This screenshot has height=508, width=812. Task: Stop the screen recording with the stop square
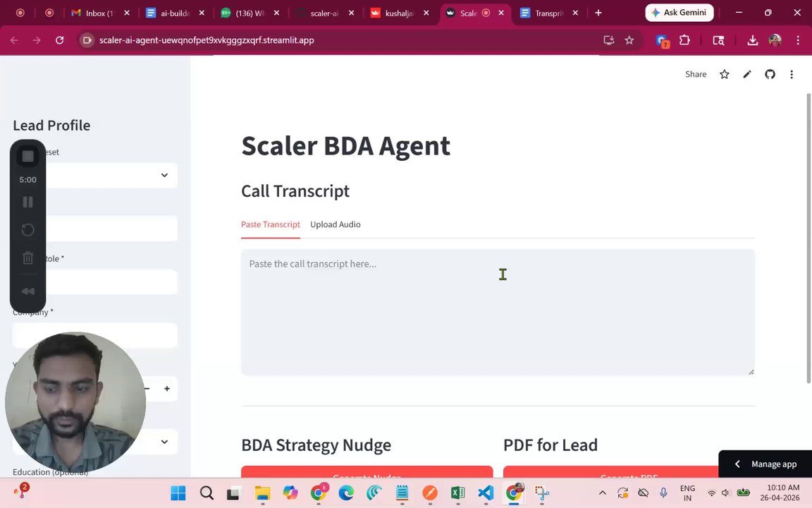click(28, 156)
